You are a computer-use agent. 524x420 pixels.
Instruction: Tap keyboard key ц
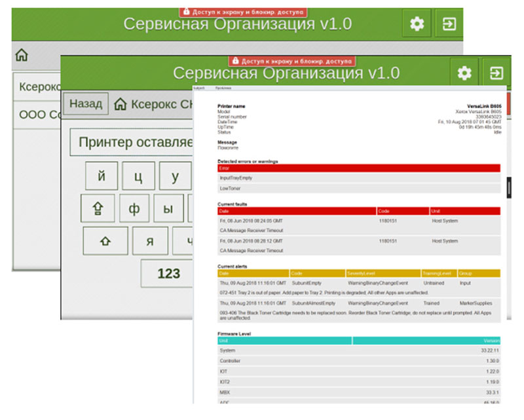[x=138, y=176]
